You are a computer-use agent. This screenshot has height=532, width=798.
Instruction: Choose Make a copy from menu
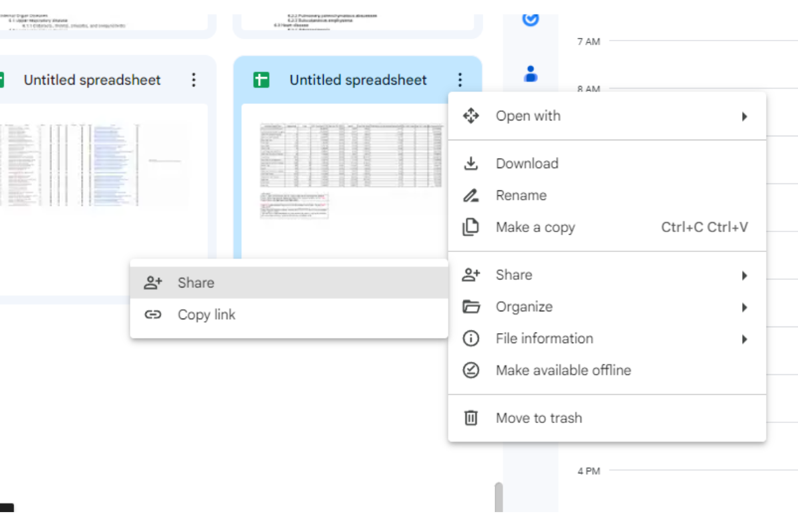(535, 227)
